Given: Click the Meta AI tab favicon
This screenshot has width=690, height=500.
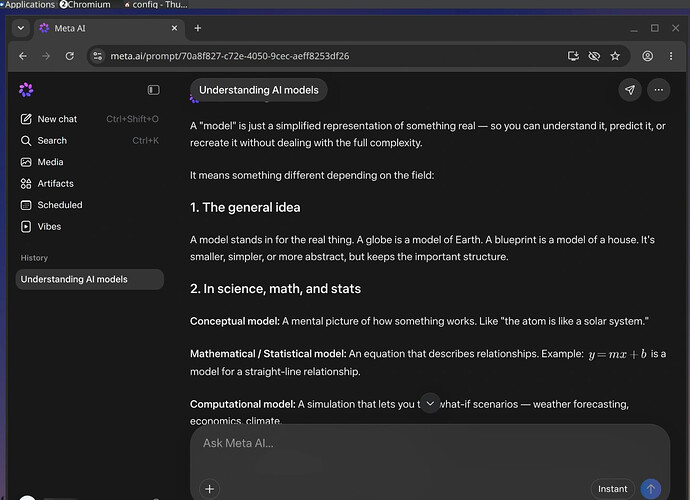Looking at the screenshot, I should pyautogui.click(x=44, y=28).
